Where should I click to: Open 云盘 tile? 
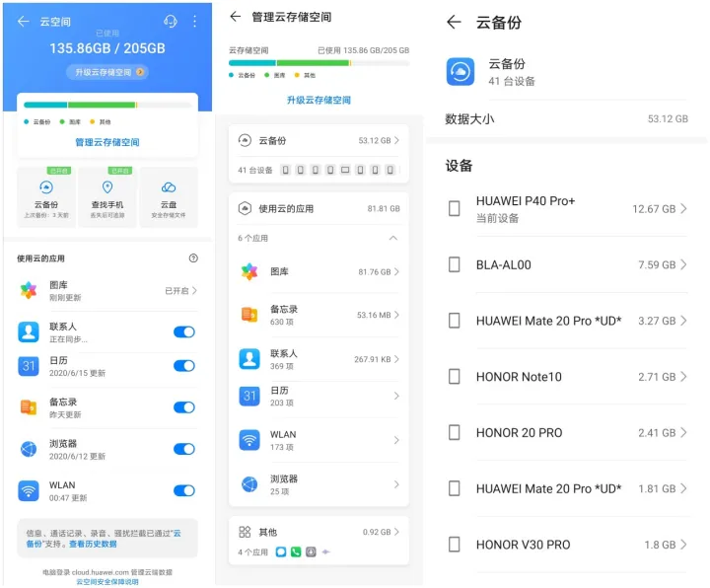[169, 197]
